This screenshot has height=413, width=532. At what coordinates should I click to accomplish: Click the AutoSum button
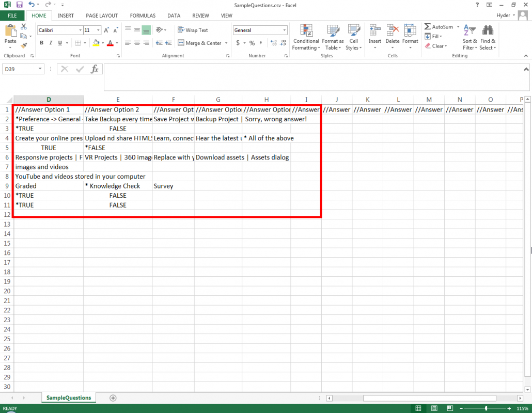[x=438, y=27]
